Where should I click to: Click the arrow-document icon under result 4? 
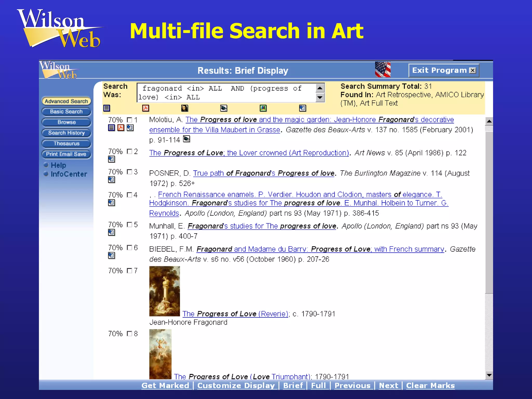click(x=111, y=203)
